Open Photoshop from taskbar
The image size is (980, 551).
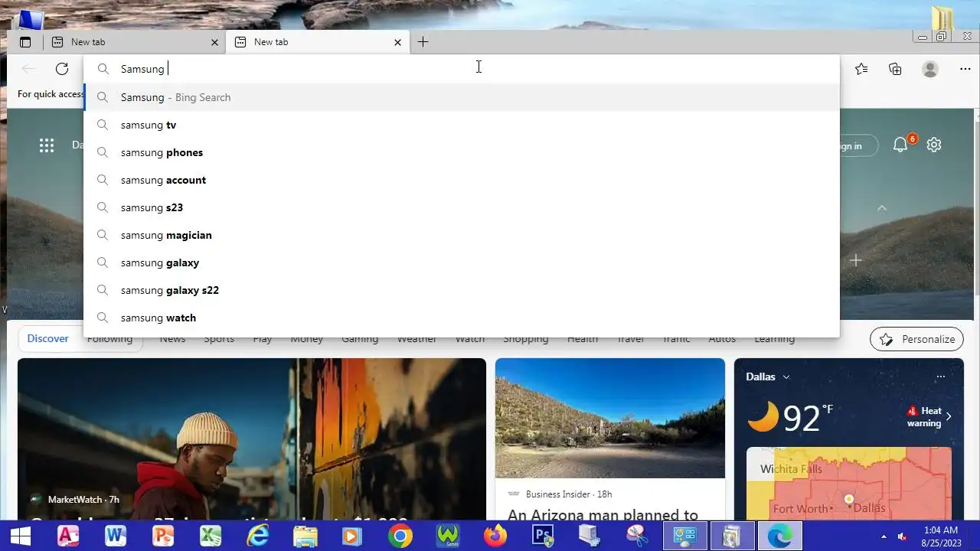coord(543,536)
